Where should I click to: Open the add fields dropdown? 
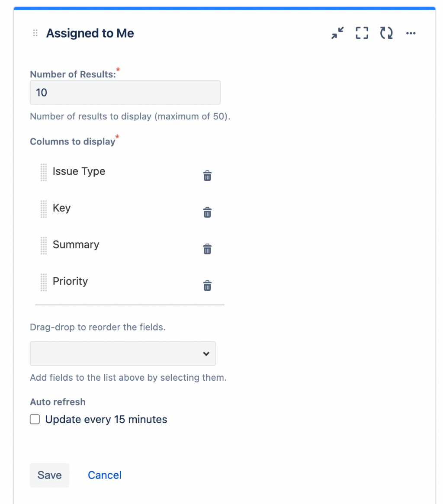click(123, 353)
